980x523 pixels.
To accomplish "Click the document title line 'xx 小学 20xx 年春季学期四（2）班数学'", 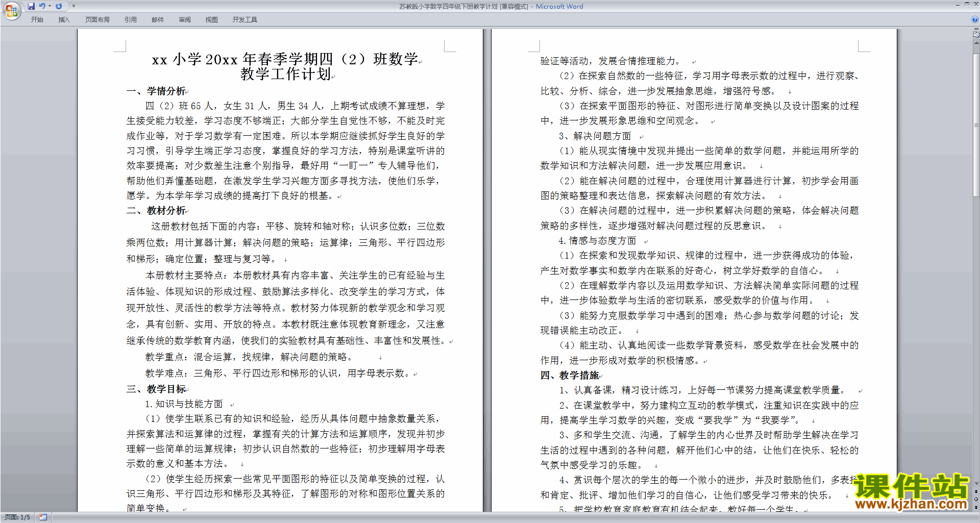I will (x=285, y=59).
